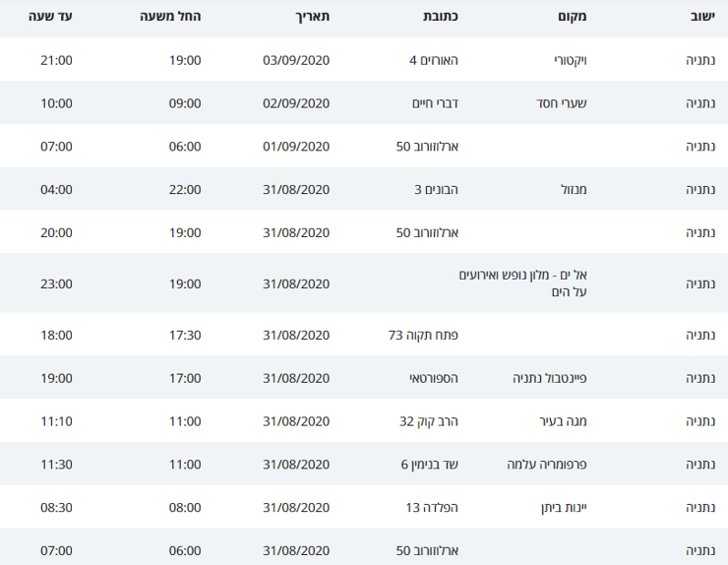Click the address האורזים 4
This screenshot has width=728, height=565.
click(x=434, y=60)
